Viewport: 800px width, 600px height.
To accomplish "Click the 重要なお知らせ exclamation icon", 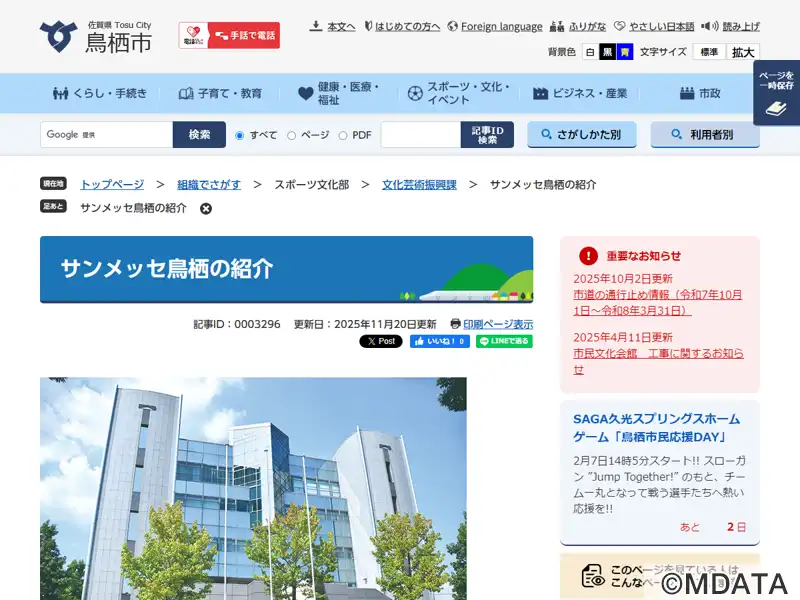I will tap(588, 256).
